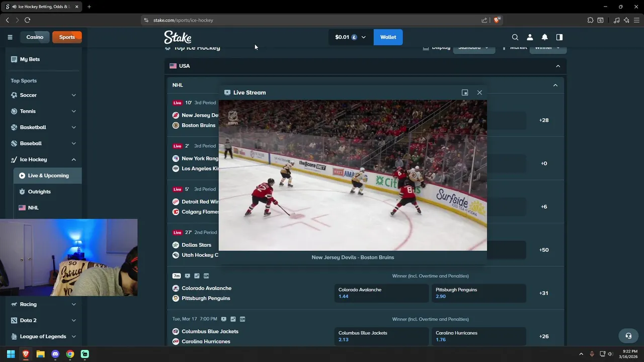Open the notifications bell icon
Screen dimensions: 644x362
pyautogui.click(x=544, y=37)
